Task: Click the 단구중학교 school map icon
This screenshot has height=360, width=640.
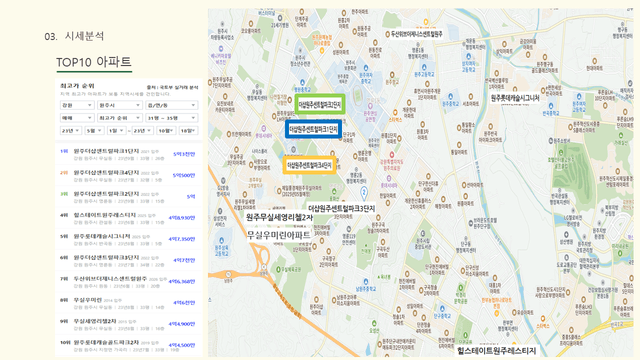Action: click(x=442, y=309)
